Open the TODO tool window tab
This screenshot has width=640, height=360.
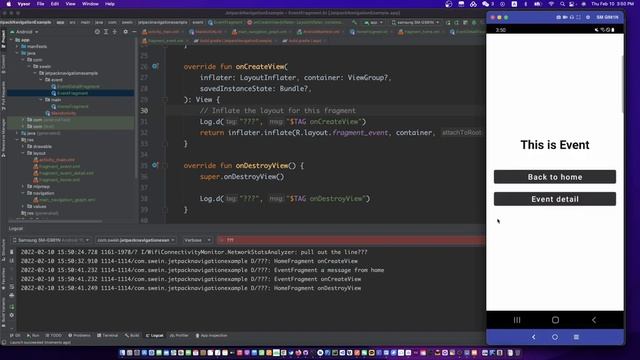[53, 336]
